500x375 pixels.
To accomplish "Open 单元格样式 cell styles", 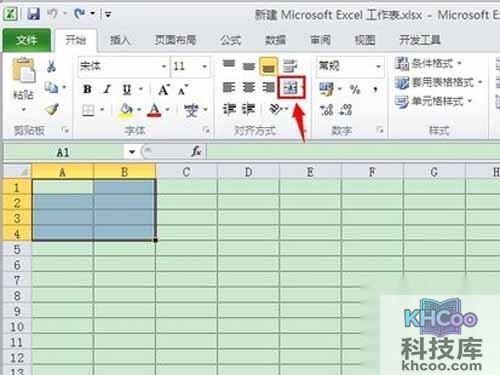I will point(433,101).
